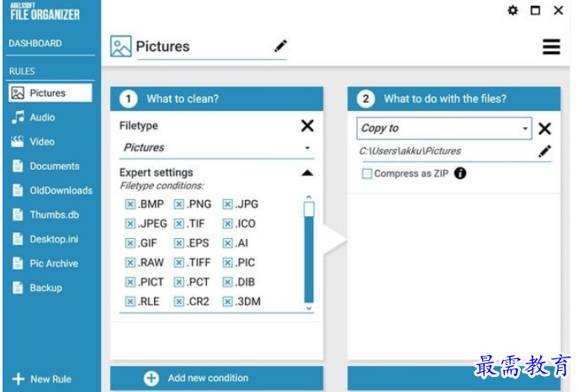Toggle the .RAW filetype checkbox
The height and width of the screenshot is (392, 578).
point(130,262)
